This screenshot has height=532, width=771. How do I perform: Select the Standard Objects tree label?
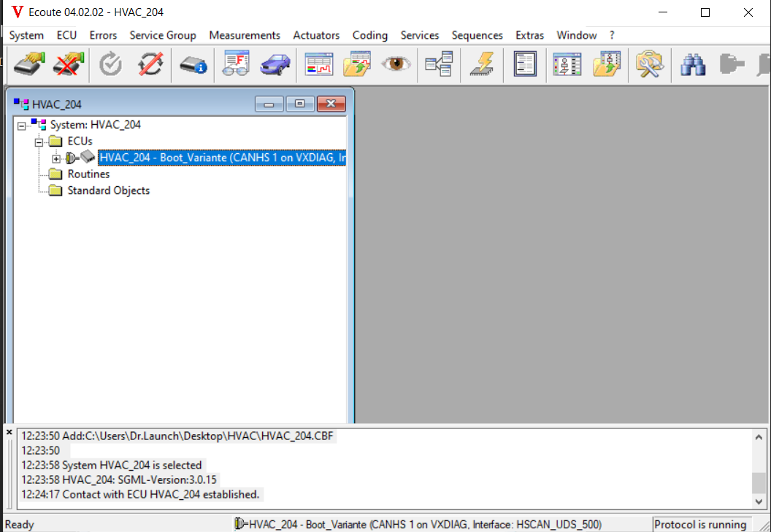coord(109,190)
